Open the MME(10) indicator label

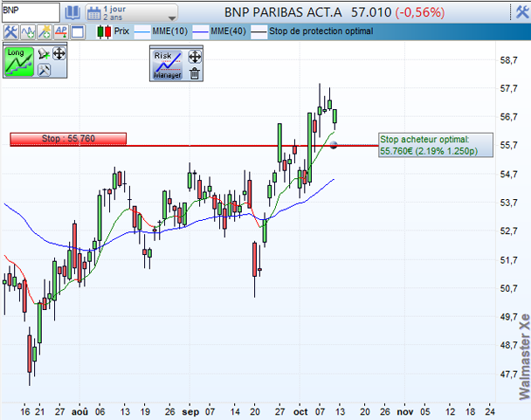point(169,31)
